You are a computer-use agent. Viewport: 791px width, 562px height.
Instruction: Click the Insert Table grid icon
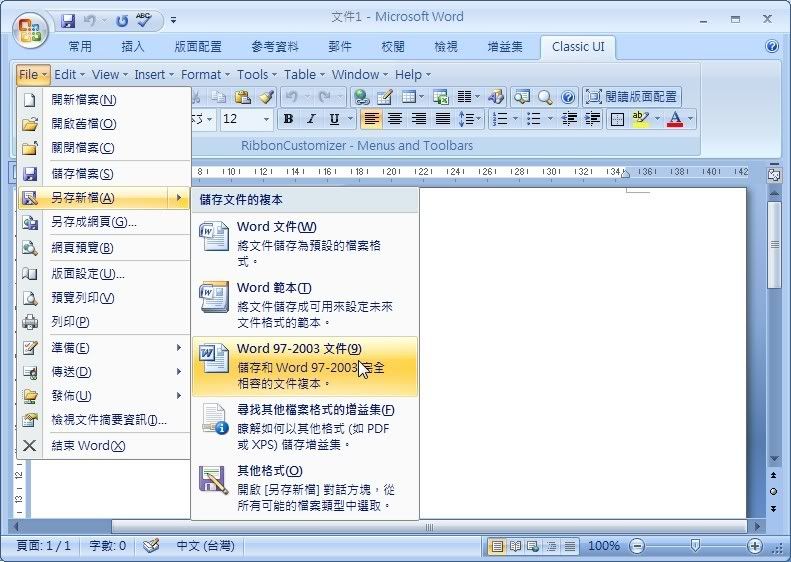click(x=408, y=96)
